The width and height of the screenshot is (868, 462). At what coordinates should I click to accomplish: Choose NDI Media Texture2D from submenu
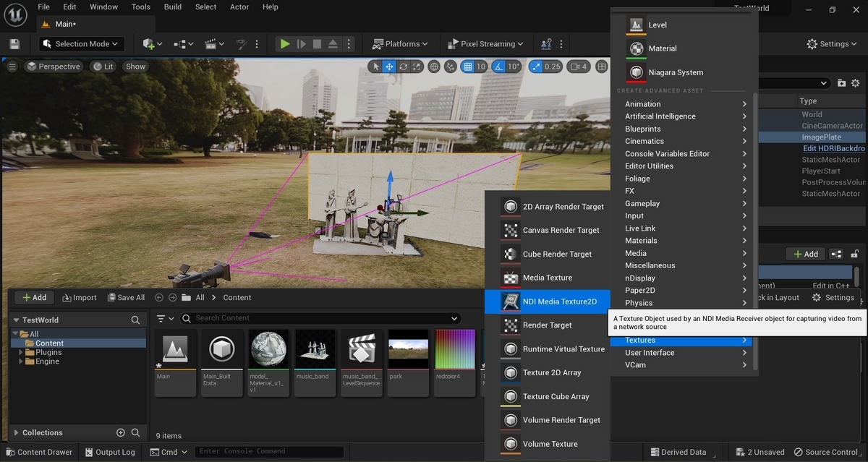coord(547,301)
